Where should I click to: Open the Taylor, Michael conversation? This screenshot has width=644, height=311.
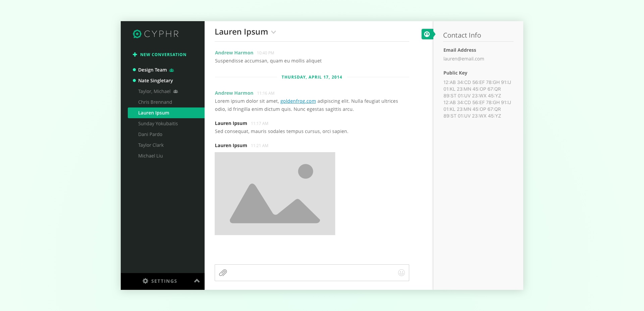tap(154, 91)
